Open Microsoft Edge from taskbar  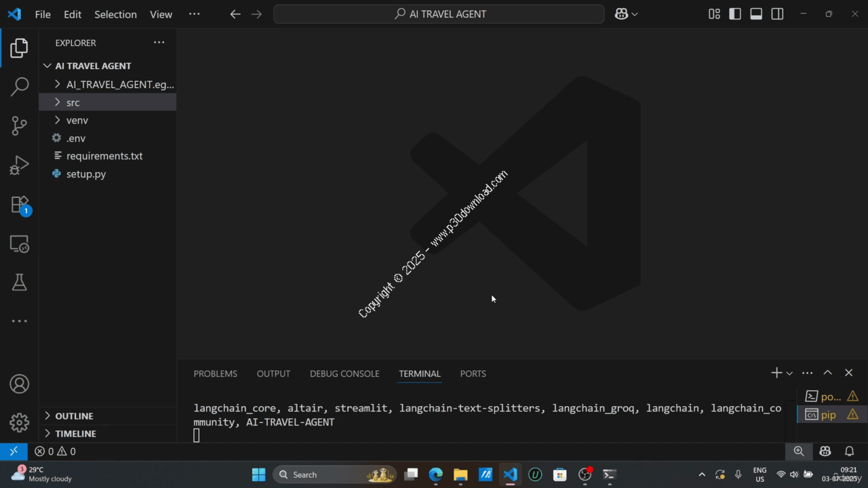tap(436, 474)
